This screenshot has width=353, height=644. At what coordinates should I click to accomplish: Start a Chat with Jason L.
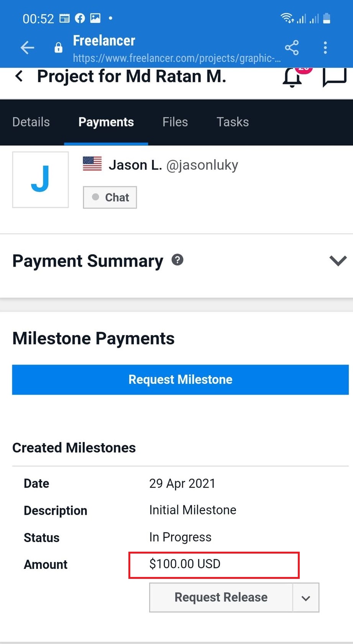tap(110, 197)
